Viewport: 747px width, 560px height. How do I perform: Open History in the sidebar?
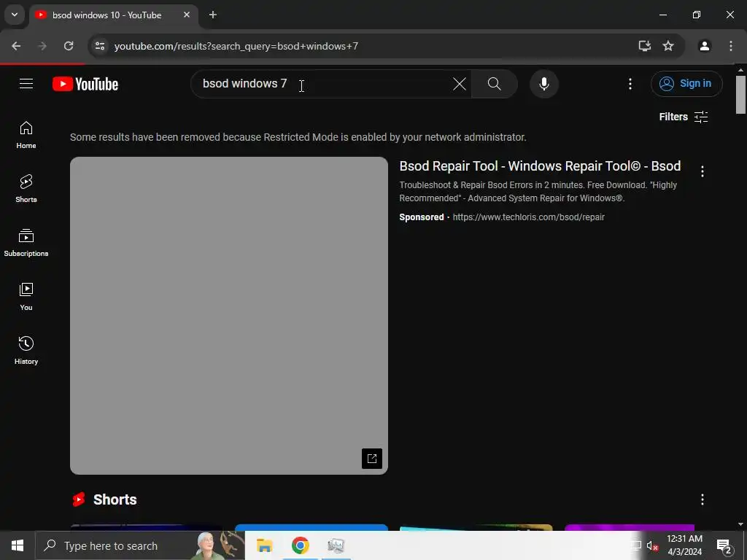click(26, 351)
